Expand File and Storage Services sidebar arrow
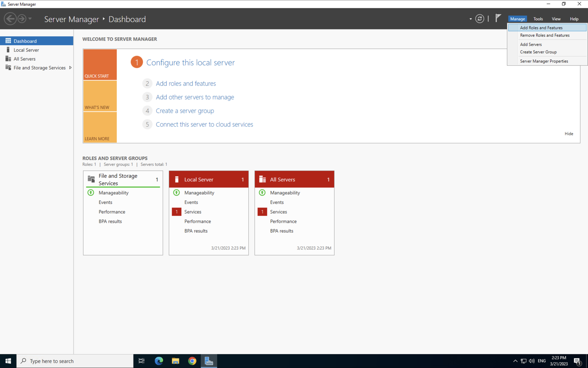The width and height of the screenshot is (588, 368). click(x=70, y=68)
